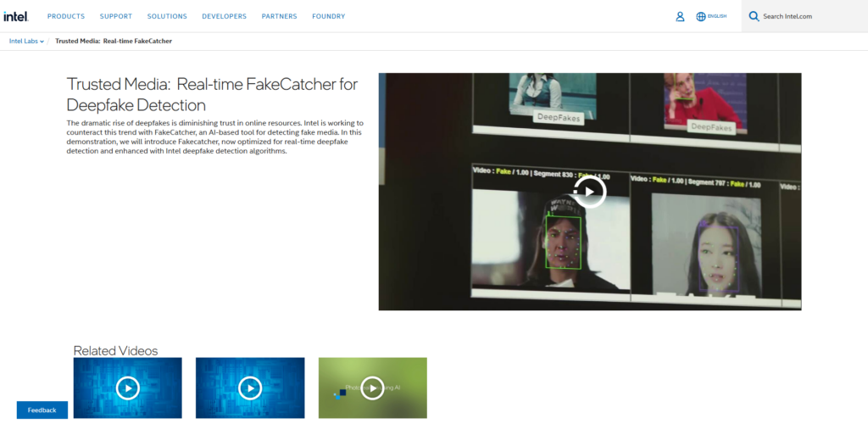Click the Trusted Media breadcrumb text

(x=114, y=41)
